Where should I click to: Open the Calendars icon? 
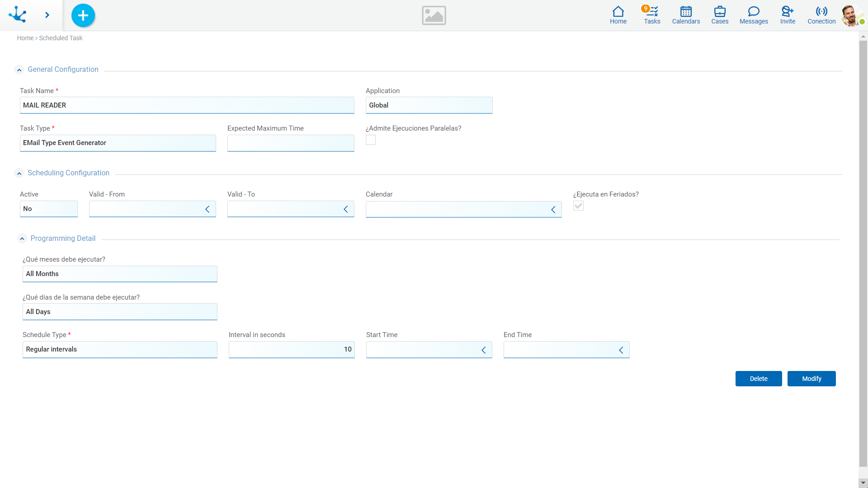(685, 15)
